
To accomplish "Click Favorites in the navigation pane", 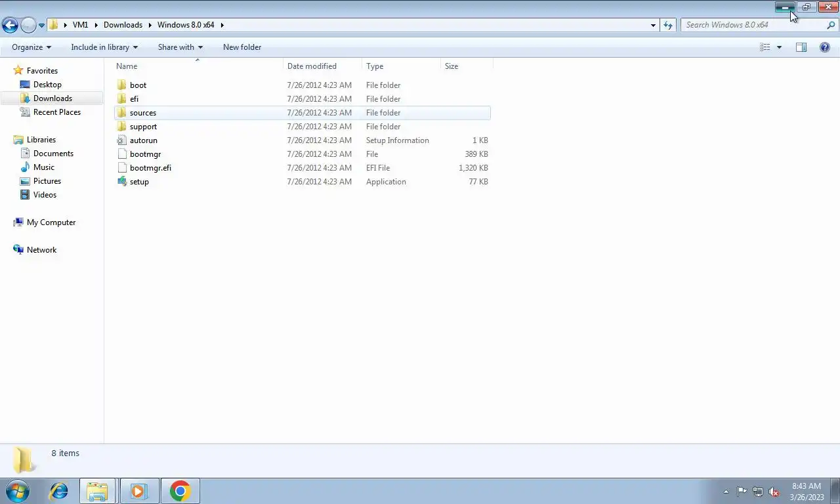I will (42, 71).
